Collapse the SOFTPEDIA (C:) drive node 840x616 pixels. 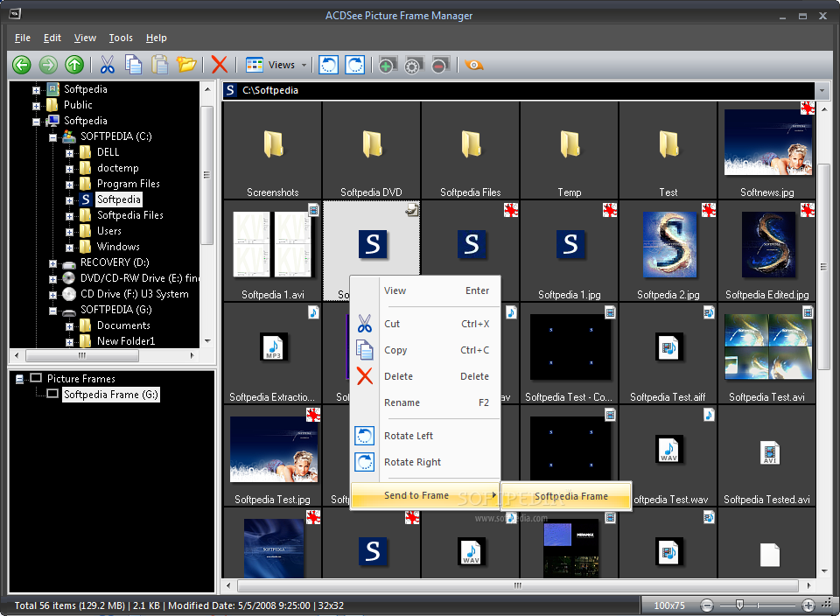pyautogui.click(x=53, y=136)
